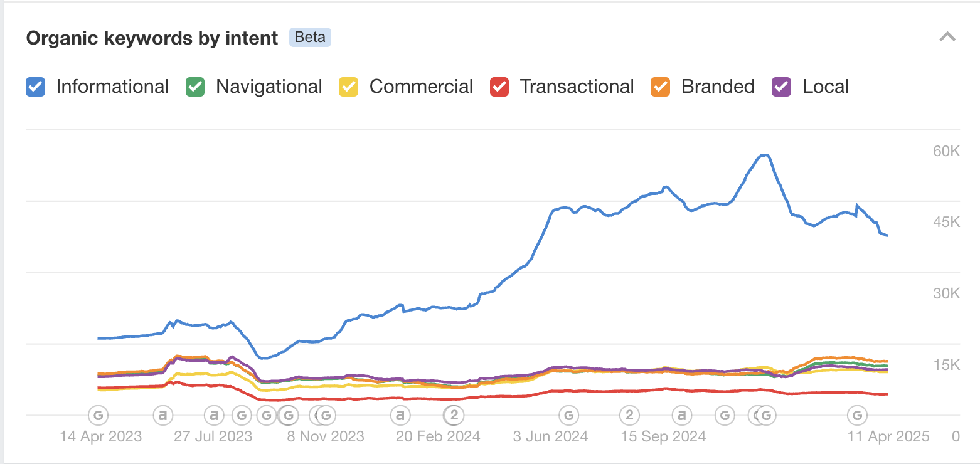Image resolution: width=980 pixels, height=464 pixels.
Task: Click the 'Organic keywords by intent' title
Action: coord(152,38)
